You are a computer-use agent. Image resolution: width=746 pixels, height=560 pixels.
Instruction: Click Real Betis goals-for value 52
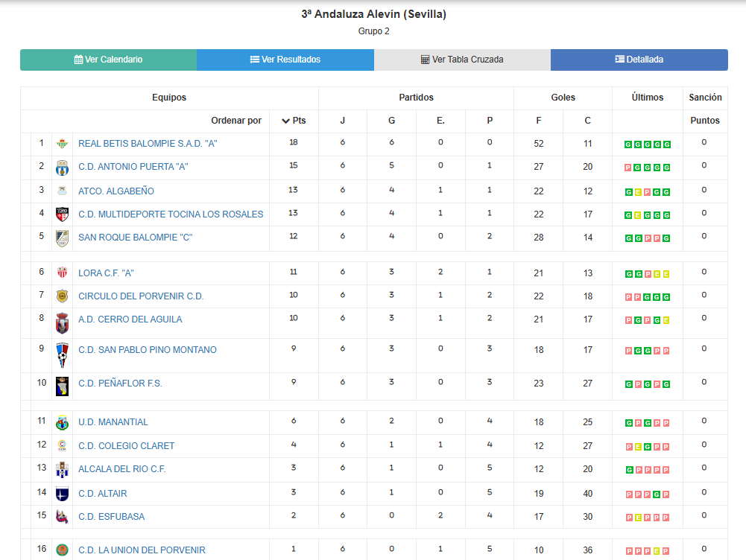click(539, 144)
